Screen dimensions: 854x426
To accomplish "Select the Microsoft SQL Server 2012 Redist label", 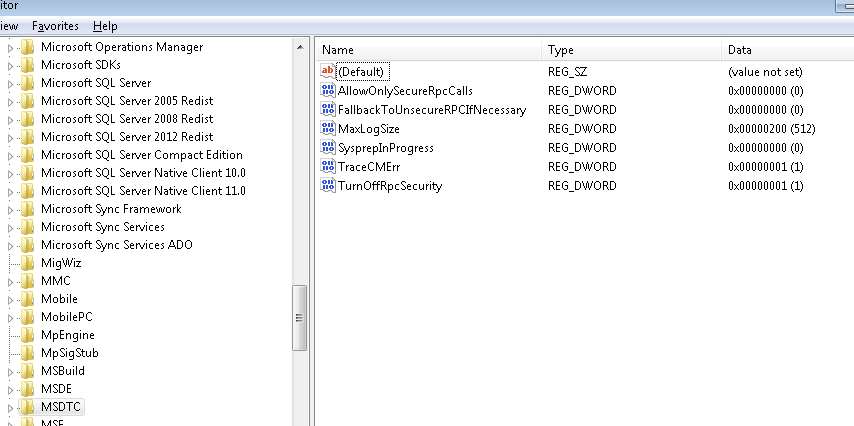I will point(127,137).
